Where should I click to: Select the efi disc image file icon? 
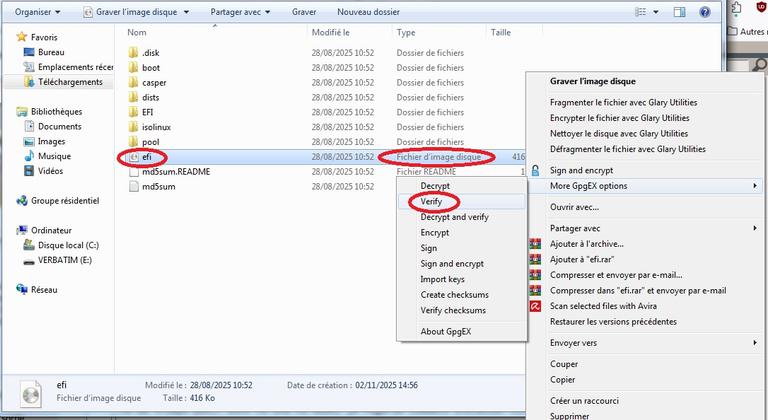pyautogui.click(x=134, y=157)
